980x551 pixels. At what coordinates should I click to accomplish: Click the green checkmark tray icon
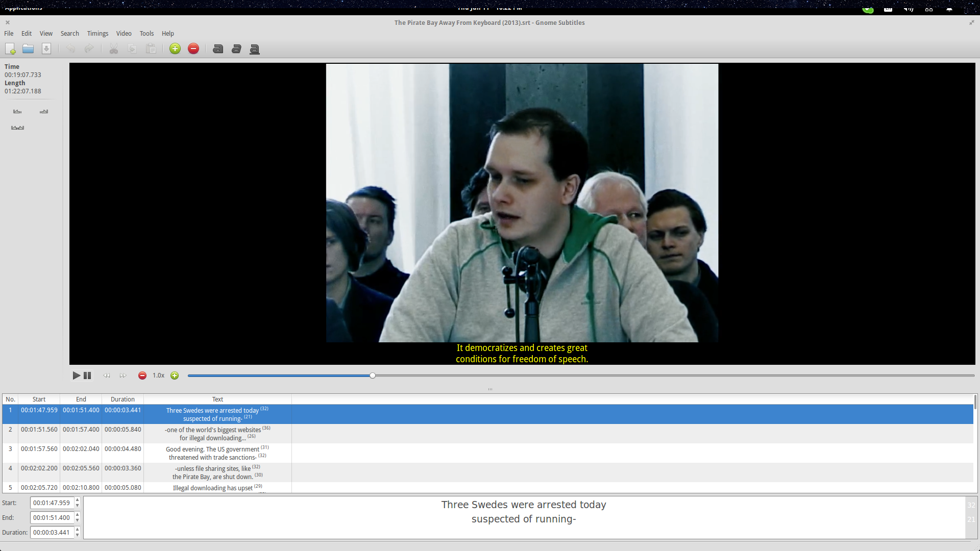click(868, 9)
